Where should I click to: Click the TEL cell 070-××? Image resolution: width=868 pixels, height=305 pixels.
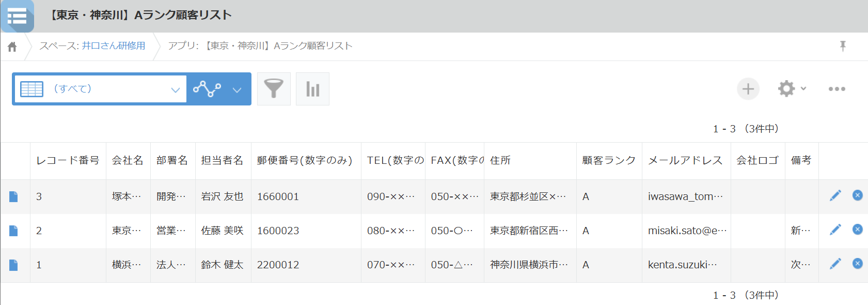point(393,265)
